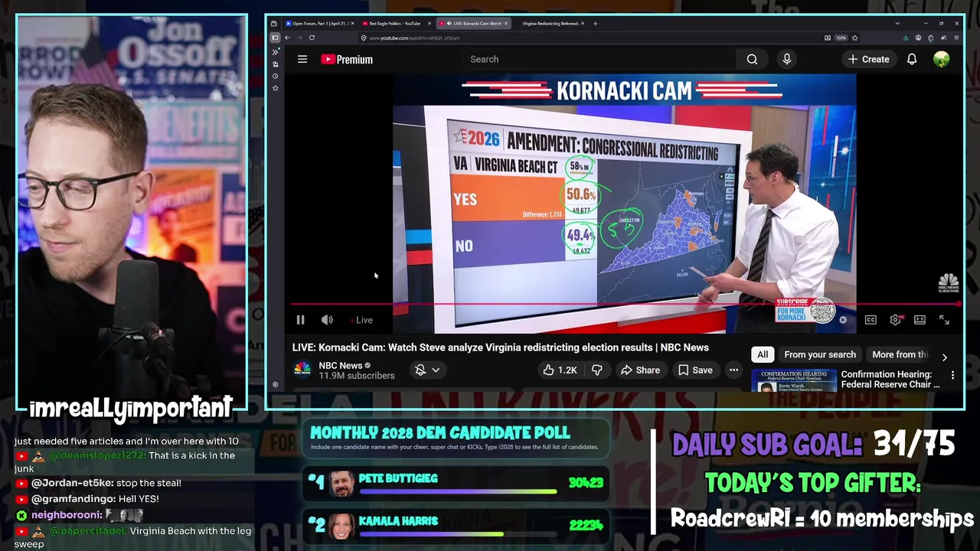This screenshot has height=551, width=980.
Task: Select the More from this channel chip
Action: point(900,354)
